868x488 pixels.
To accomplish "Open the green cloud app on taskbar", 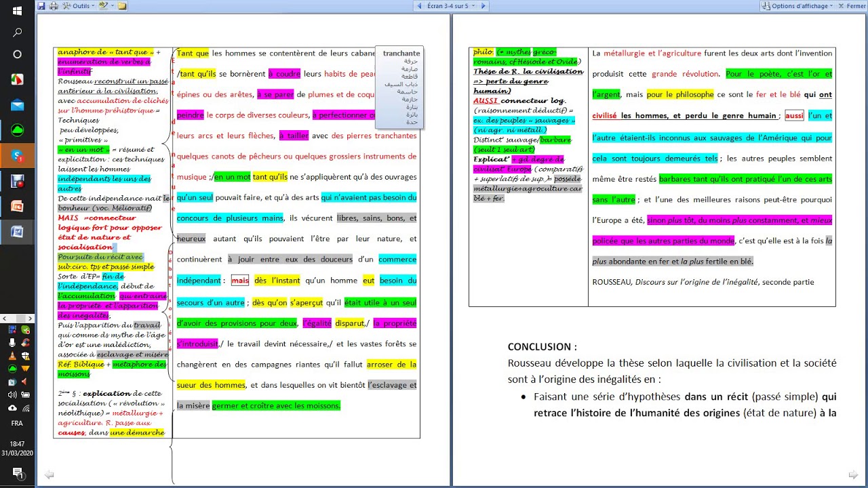I will click(x=17, y=130).
